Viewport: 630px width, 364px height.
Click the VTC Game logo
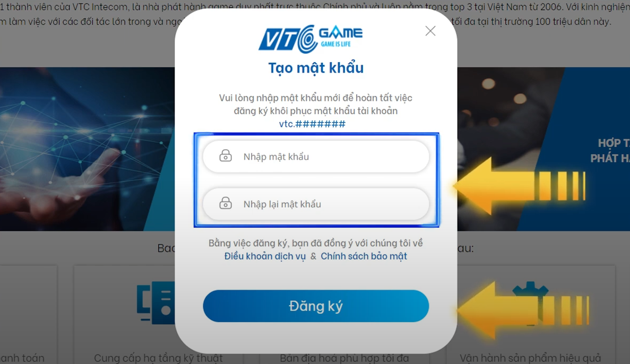pyautogui.click(x=310, y=39)
